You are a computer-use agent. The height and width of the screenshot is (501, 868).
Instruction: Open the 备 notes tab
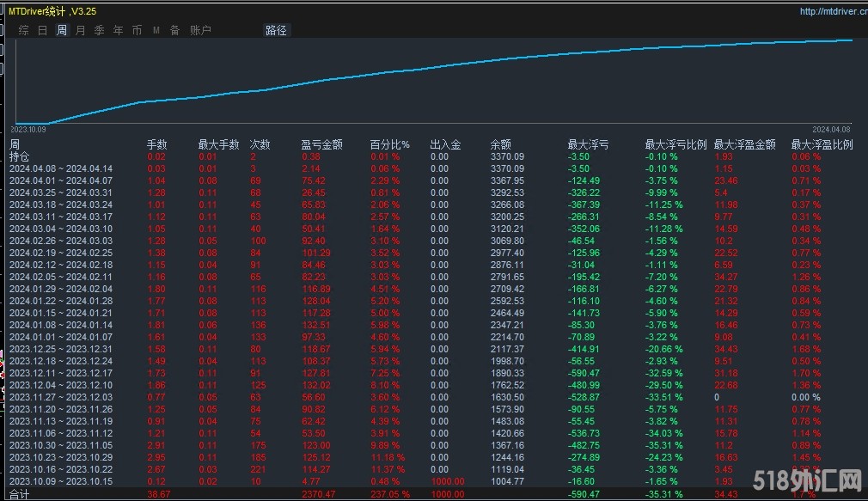pos(175,30)
